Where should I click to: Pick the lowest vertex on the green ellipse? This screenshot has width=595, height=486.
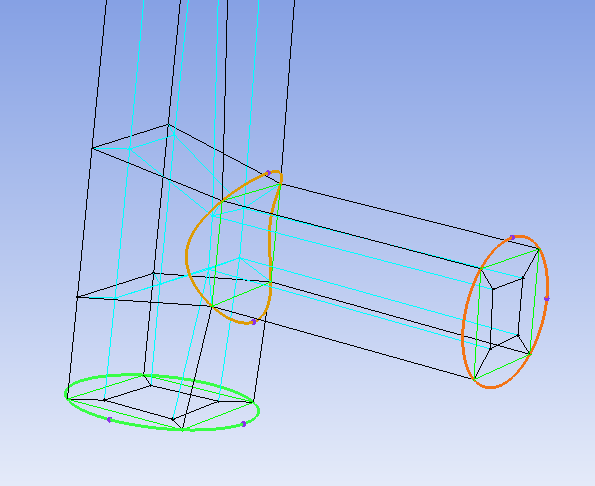(183, 429)
